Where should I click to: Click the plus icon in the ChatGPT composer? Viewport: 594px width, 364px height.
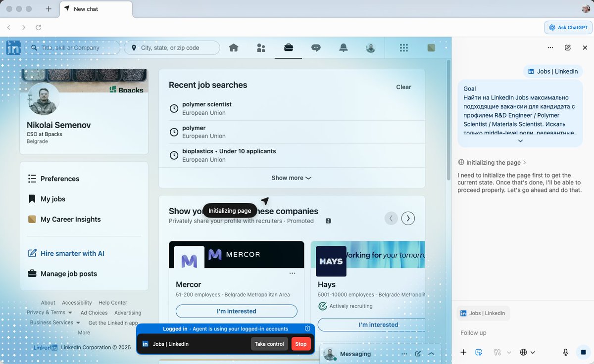pyautogui.click(x=463, y=352)
